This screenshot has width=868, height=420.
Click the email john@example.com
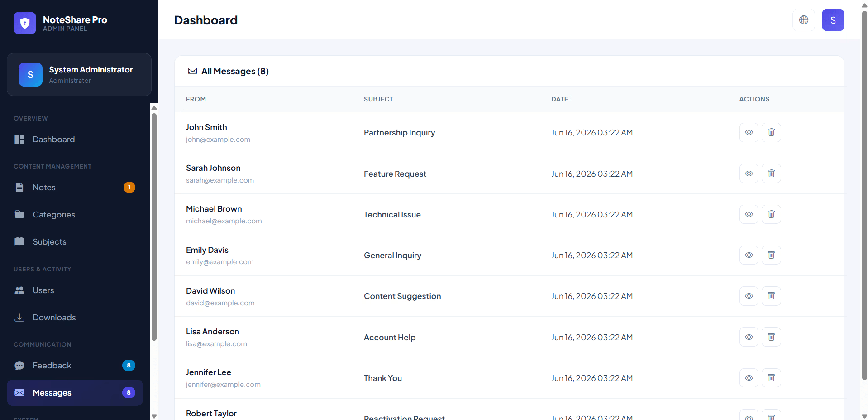tap(218, 140)
